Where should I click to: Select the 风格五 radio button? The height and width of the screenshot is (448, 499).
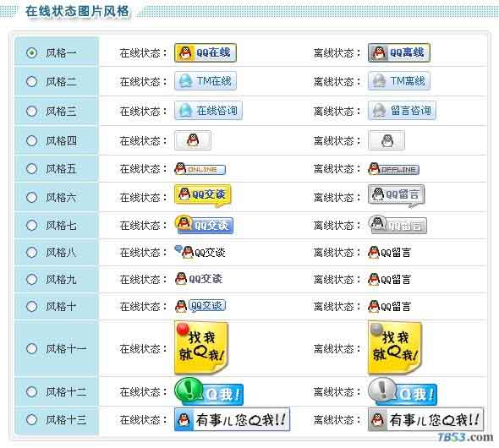point(32,169)
